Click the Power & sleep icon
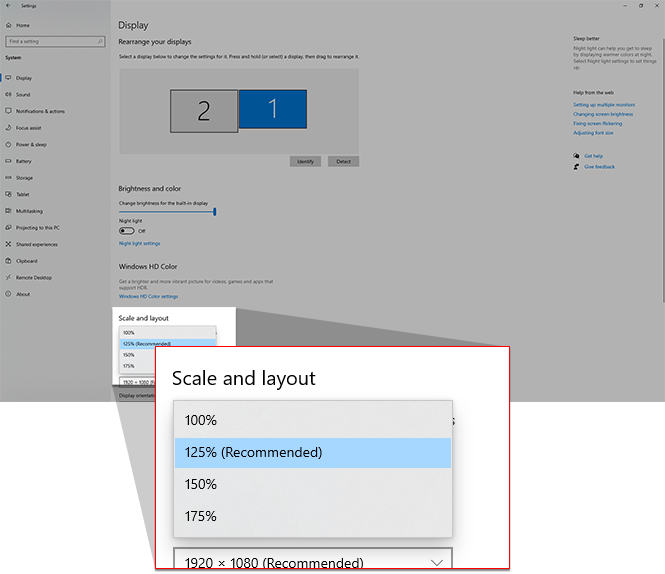 8,144
